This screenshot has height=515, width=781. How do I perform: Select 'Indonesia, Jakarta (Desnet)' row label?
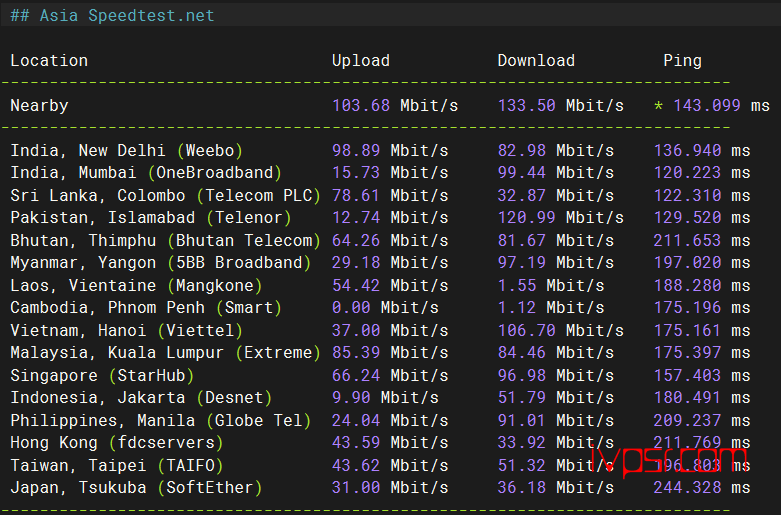pos(141,397)
